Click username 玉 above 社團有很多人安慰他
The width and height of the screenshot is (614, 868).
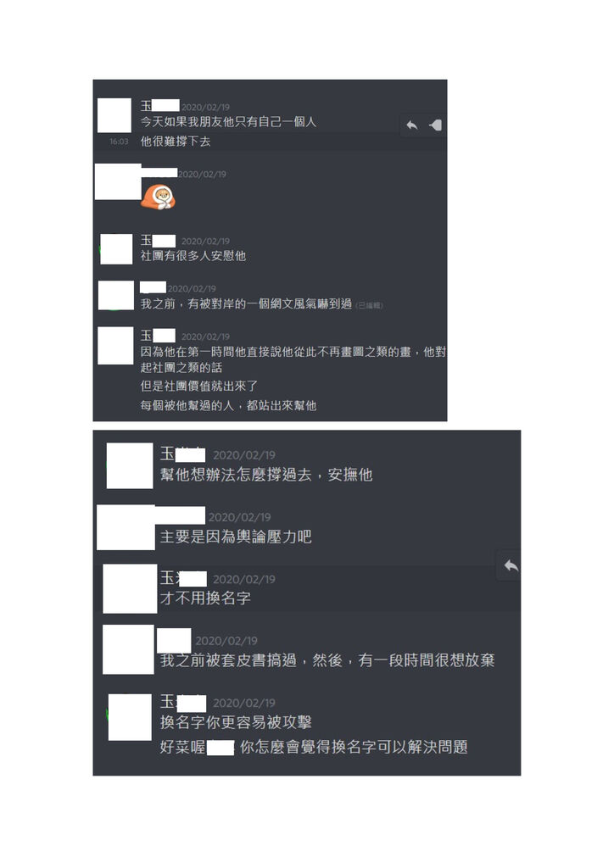(146, 240)
